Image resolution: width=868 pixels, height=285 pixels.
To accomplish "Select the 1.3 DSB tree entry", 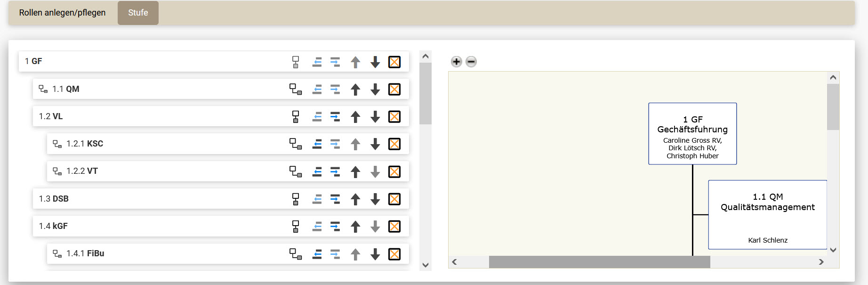I will 54,199.
